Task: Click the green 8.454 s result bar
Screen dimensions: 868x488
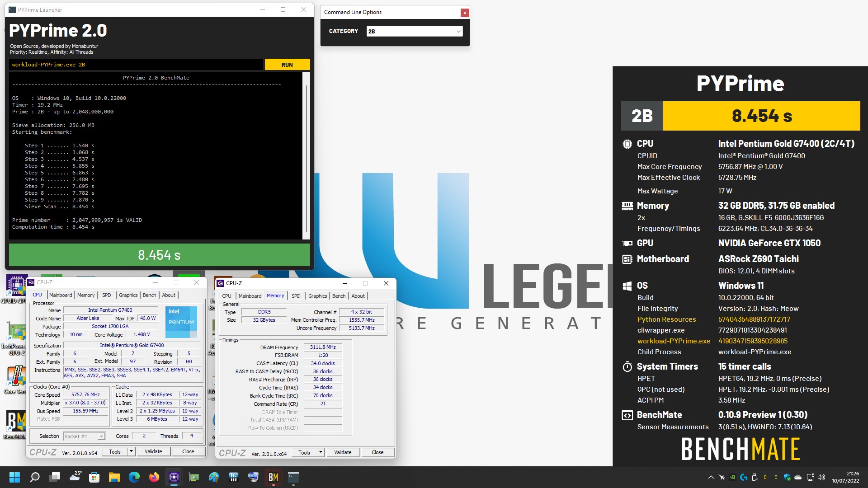Action: click(160, 255)
